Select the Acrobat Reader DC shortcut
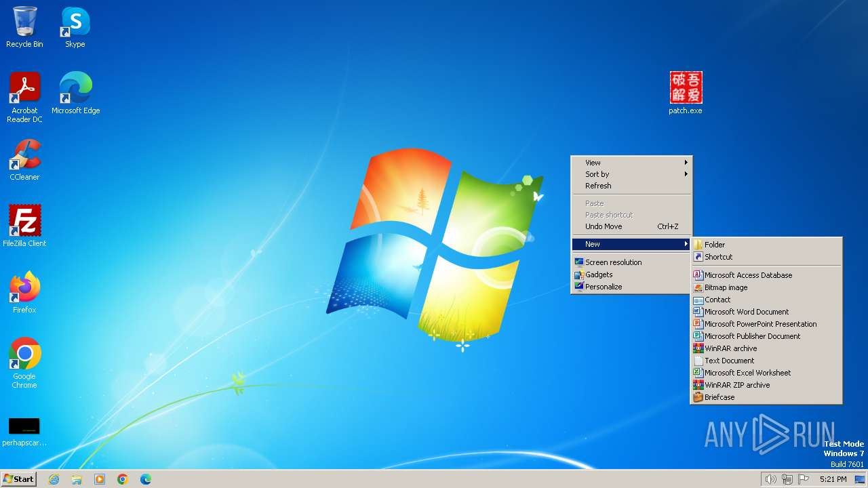Viewport: 868px width, 488px height. click(24, 98)
